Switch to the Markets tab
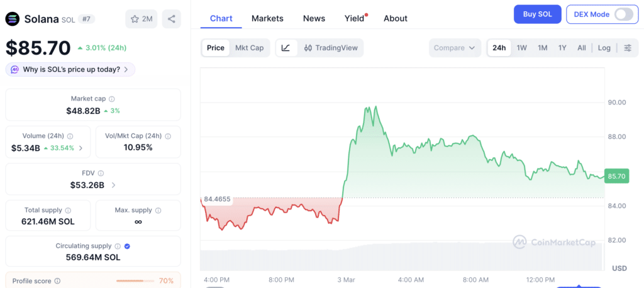 tap(267, 18)
